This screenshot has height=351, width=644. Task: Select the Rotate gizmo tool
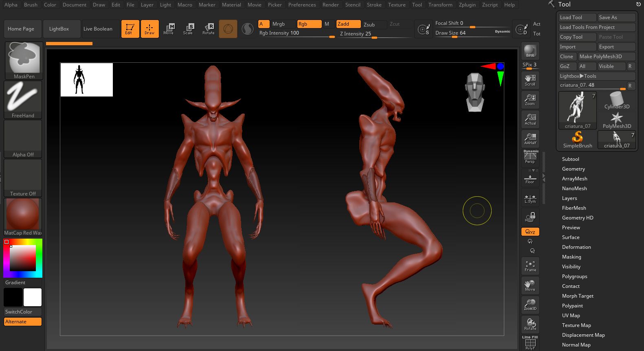click(209, 29)
